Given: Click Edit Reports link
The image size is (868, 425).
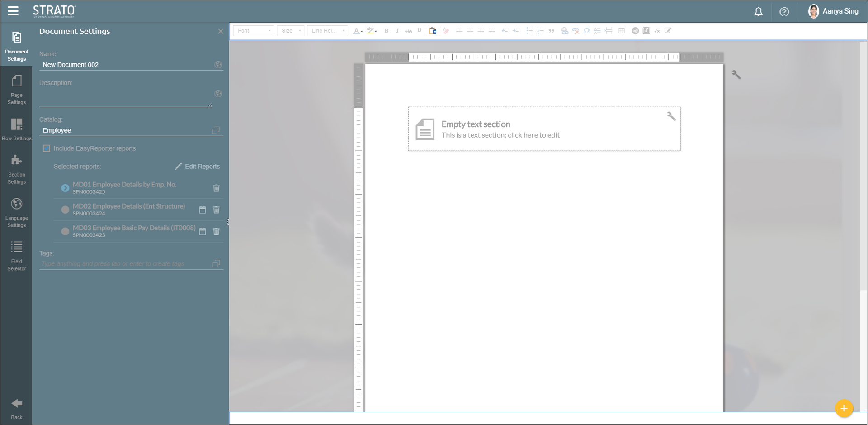Looking at the screenshot, I should pos(198,167).
